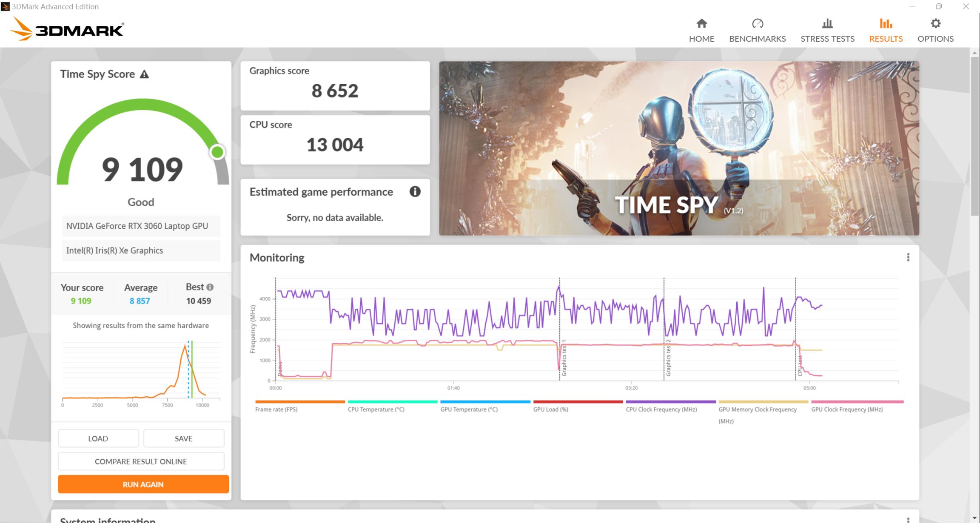Click the SAVE button
Screen dimensions: 980x523
(184, 438)
